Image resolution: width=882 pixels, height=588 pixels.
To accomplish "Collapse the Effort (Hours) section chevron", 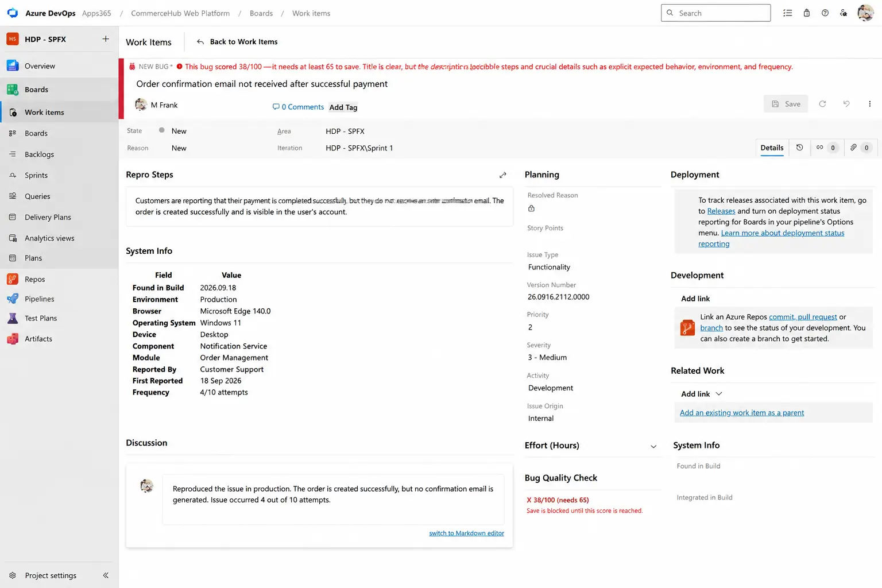I will (653, 446).
